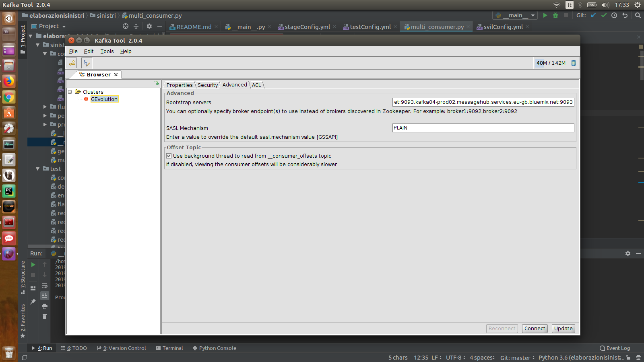Open the Tools menu in Kafka Tool
This screenshot has height=362, width=644.
click(107, 51)
